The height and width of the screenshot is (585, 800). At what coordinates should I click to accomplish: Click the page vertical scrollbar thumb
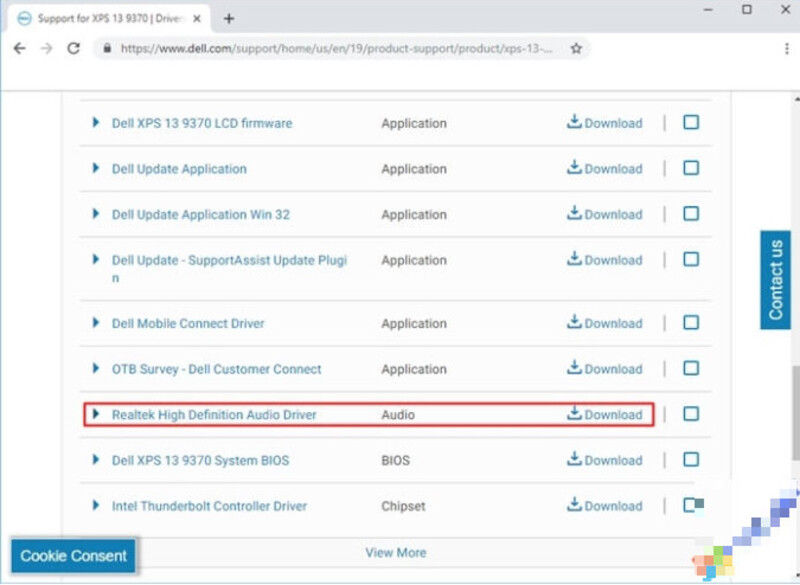[796, 413]
